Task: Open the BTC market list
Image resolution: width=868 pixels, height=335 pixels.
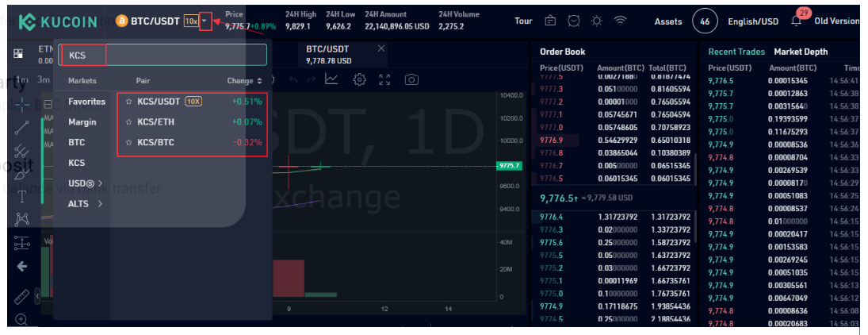Action: [x=76, y=143]
